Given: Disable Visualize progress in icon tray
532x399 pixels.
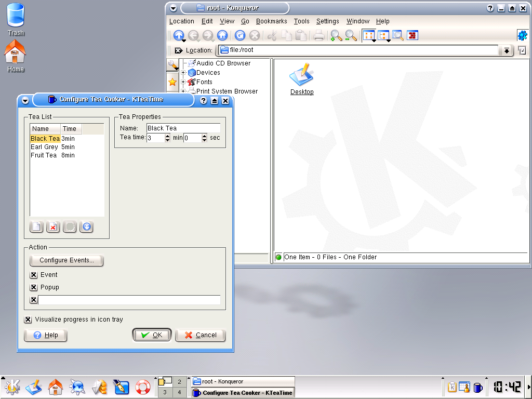Looking at the screenshot, I should click(x=28, y=320).
